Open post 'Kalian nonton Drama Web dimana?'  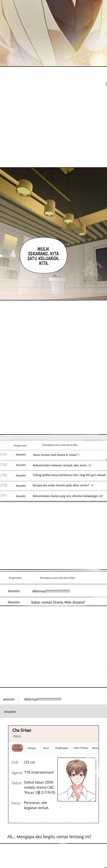[58, 602]
